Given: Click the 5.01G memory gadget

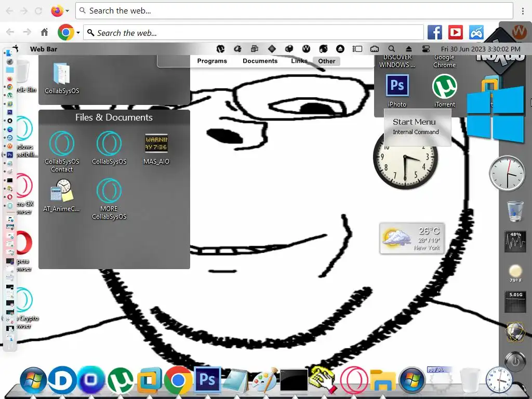Looking at the screenshot, I should point(515,302).
